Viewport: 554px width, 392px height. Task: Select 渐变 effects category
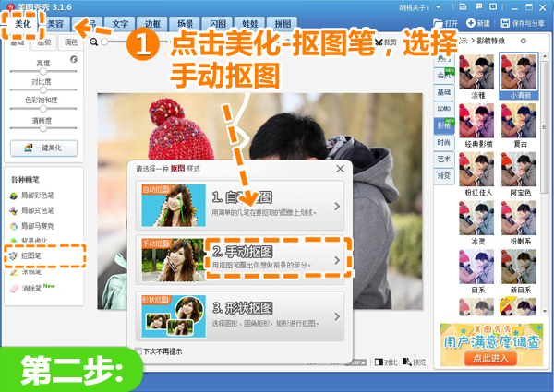[444, 176]
